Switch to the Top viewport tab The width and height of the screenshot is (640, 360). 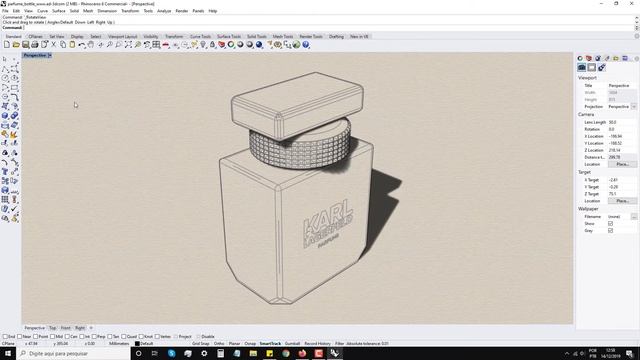coord(53,328)
